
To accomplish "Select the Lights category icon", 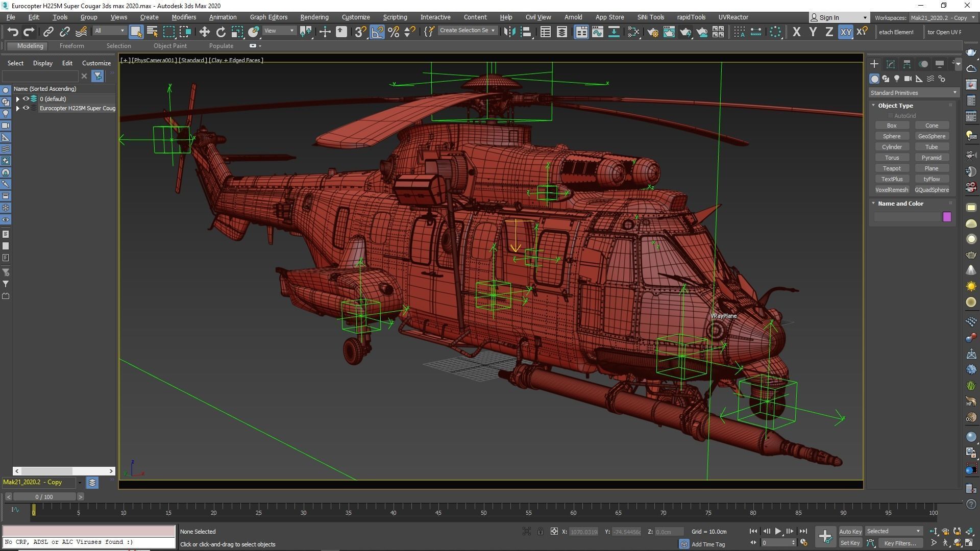I will (897, 79).
